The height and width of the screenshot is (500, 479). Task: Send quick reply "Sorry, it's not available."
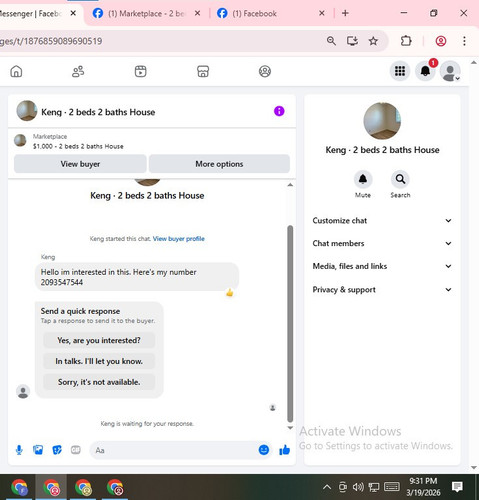(x=99, y=382)
